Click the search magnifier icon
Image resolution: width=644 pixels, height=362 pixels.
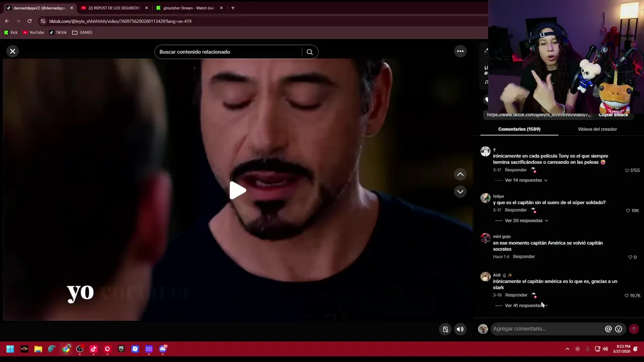[309, 52]
